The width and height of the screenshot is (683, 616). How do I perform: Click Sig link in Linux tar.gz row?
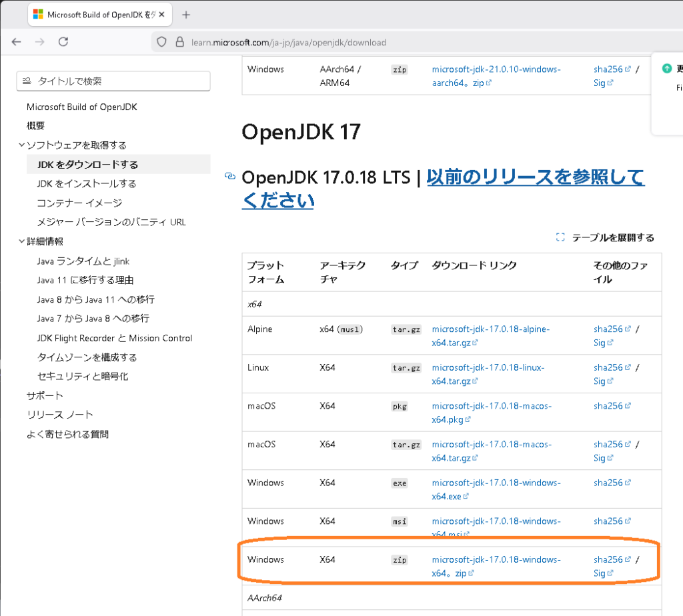[599, 381]
